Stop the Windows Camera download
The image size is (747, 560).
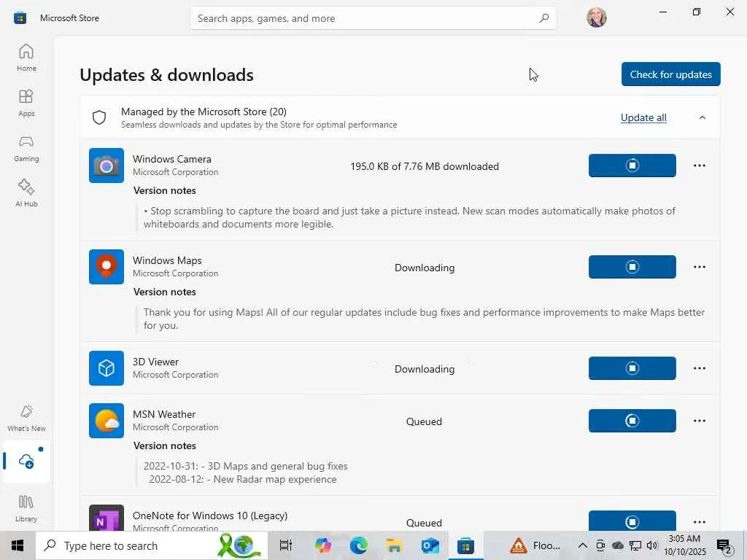tap(632, 166)
